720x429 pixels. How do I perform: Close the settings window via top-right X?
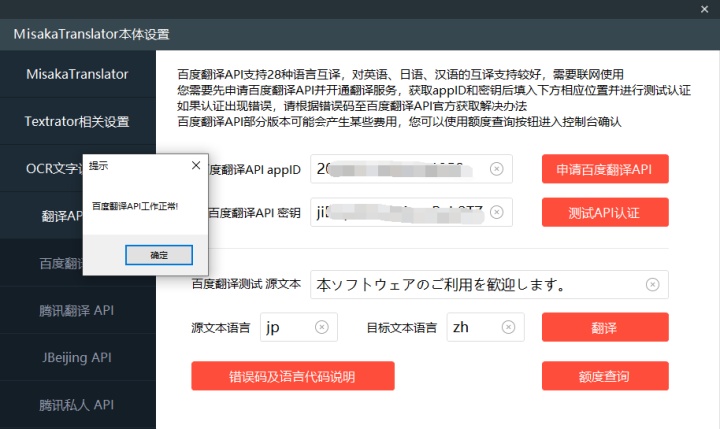tap(704, 9)
